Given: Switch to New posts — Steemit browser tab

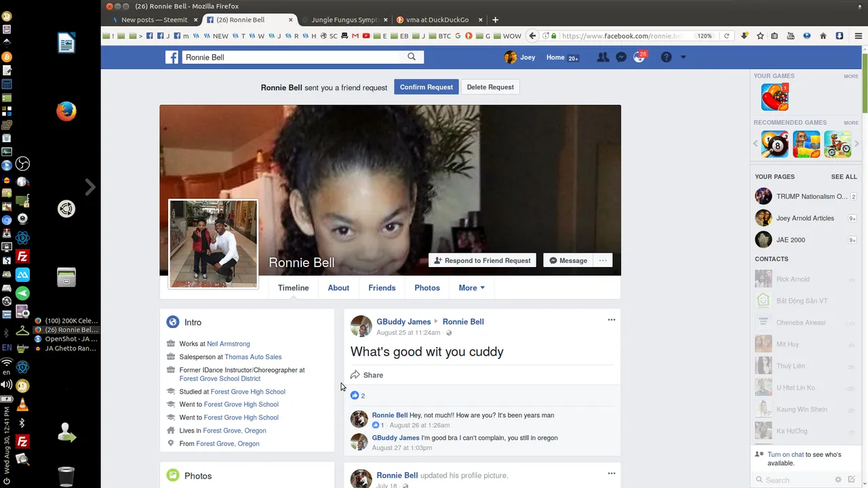Looking at the screenshot, I should point(155,20).
